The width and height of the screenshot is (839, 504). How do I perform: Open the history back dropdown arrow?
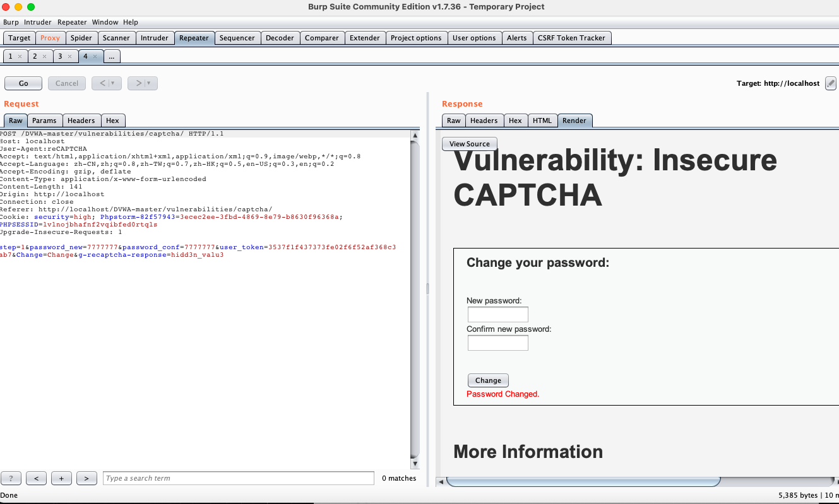coord(114,83)
